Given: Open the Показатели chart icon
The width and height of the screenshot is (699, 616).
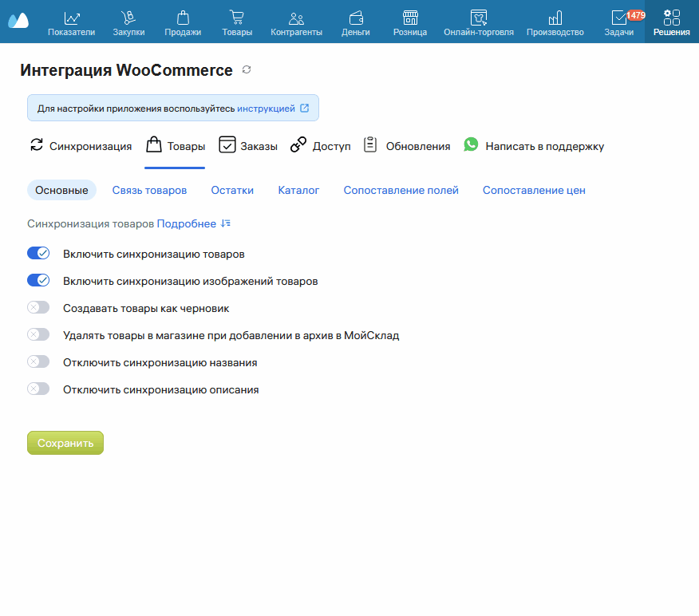Looking at the screenshot, I should click(x=71, y=18).
